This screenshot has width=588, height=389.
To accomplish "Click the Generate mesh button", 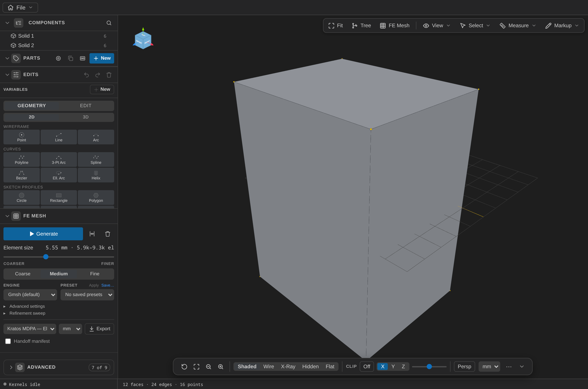I will 43,234.
